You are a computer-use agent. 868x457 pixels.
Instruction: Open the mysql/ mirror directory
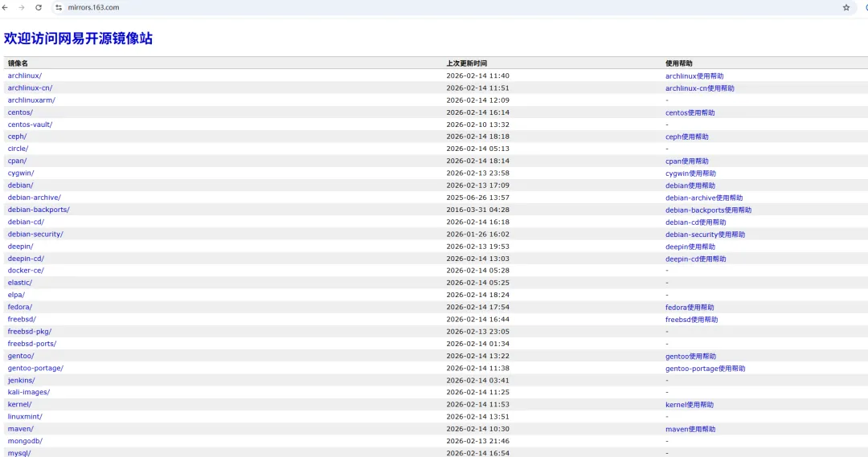point(19,453)
